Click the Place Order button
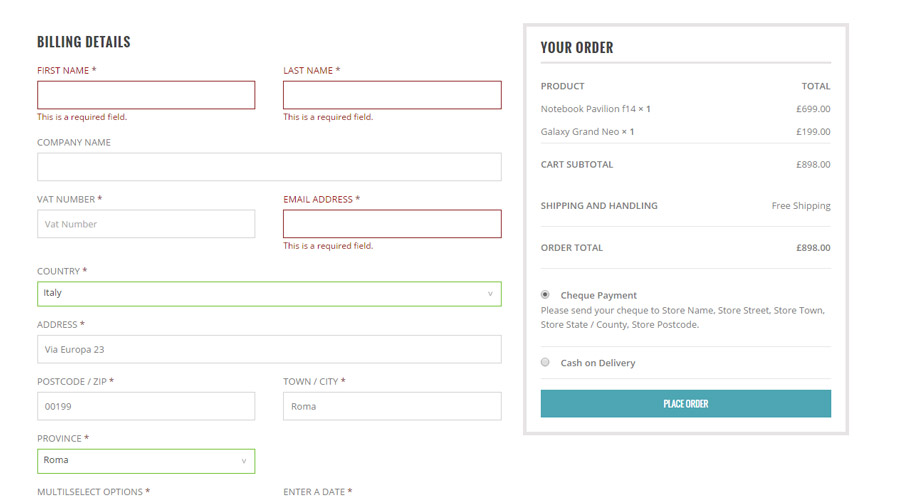This screenshot has height=499, width=900. pyautogui.click(x=685, y=404)
